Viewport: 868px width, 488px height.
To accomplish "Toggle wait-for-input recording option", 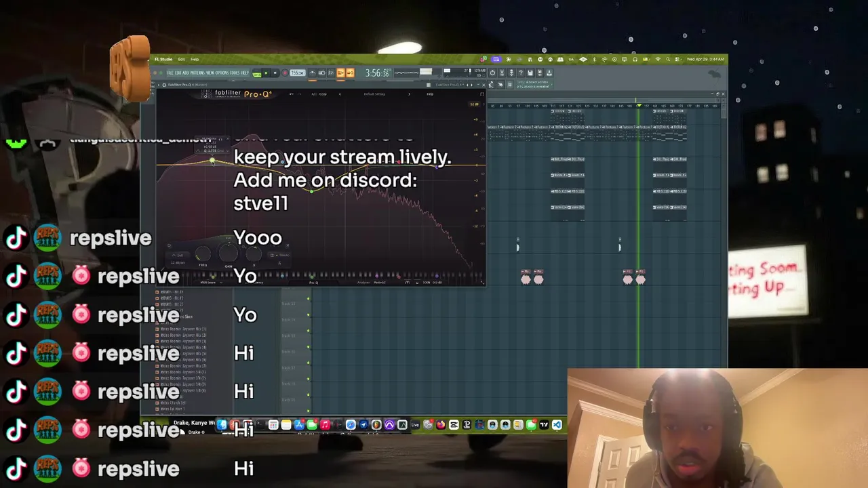I will [x=321, y=73].
